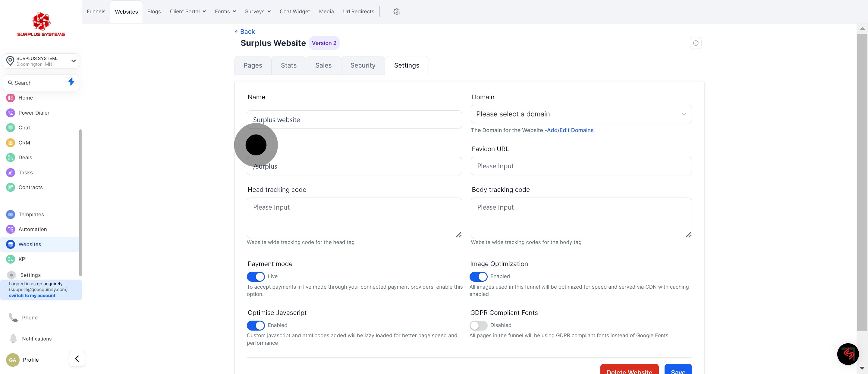Click the Add/Edit Domains link
This screenshot has width=868, height=374.
click(x=570, y=130)
